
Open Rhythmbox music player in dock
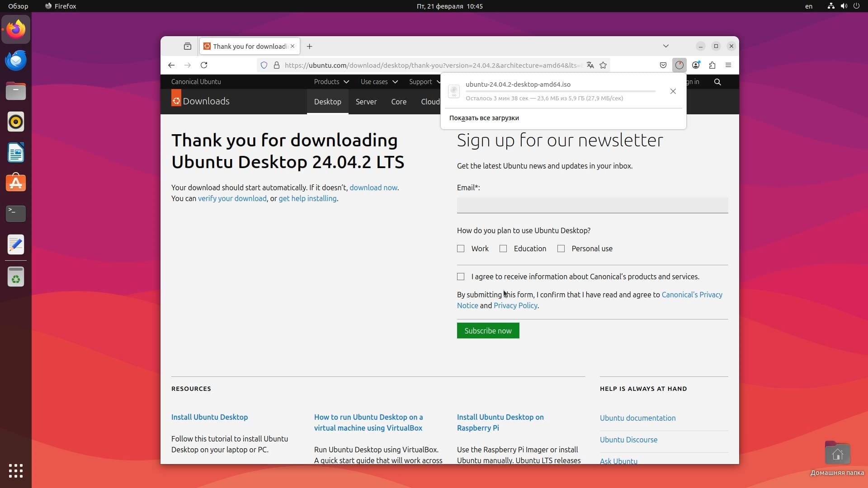16,122
